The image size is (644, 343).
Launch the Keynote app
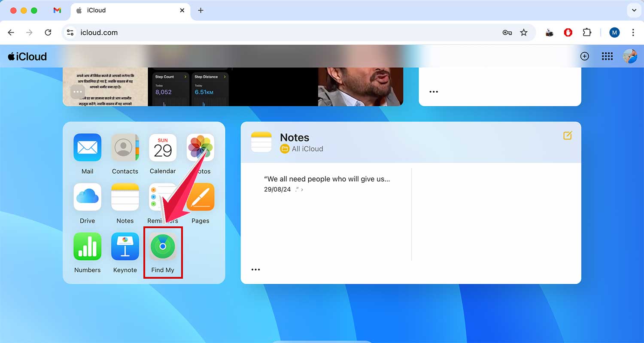click(x=125, y=247)
